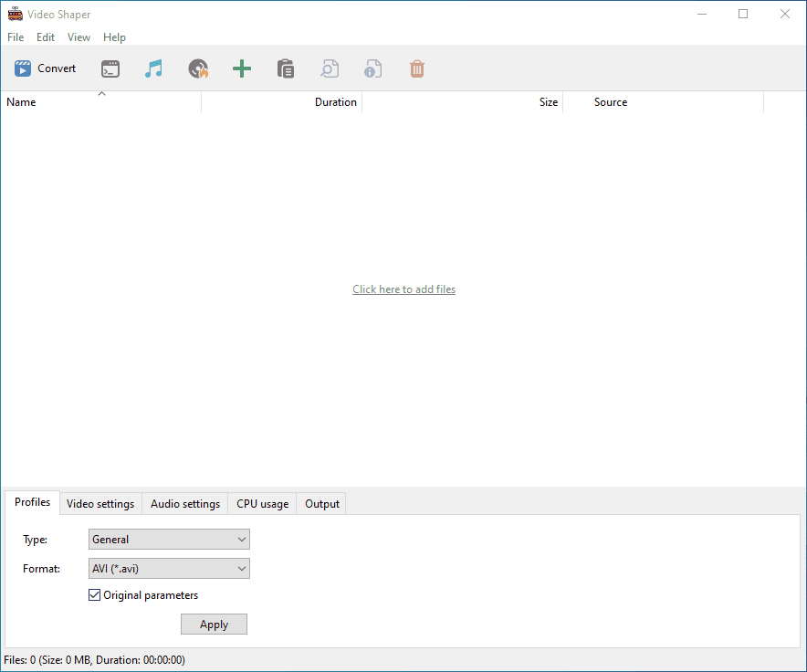The image size is (807, 672).
Task: Click the Convert toolbar button
Action: [x=46, y=68]
